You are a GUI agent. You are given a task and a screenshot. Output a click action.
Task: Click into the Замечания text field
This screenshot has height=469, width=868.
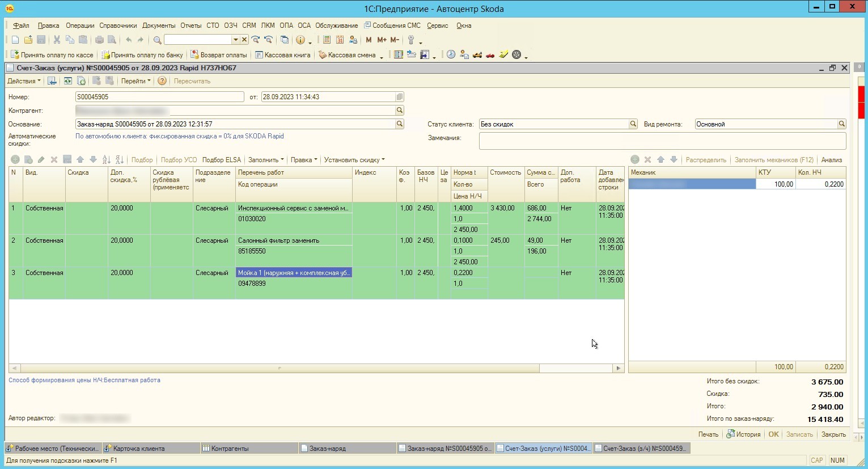662,141
